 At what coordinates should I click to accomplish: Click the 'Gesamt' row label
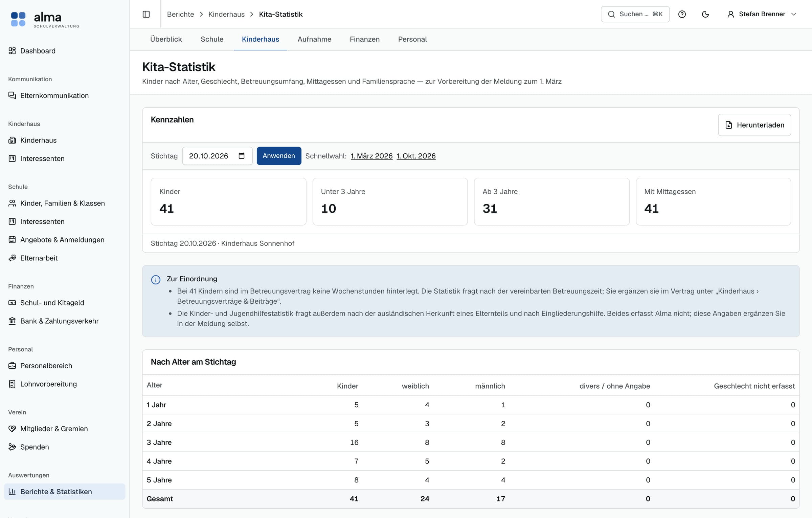coord(160,499)
